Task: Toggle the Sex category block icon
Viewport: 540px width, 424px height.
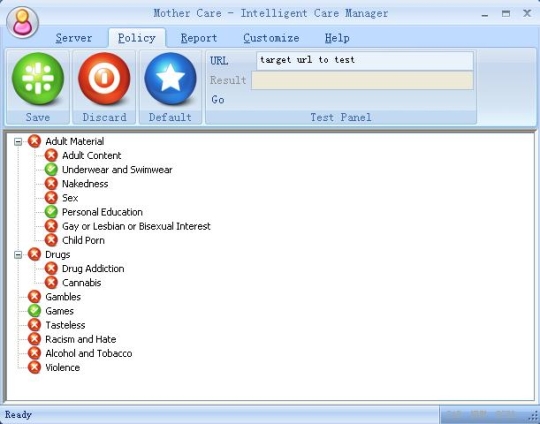Action: pos(51,198)
